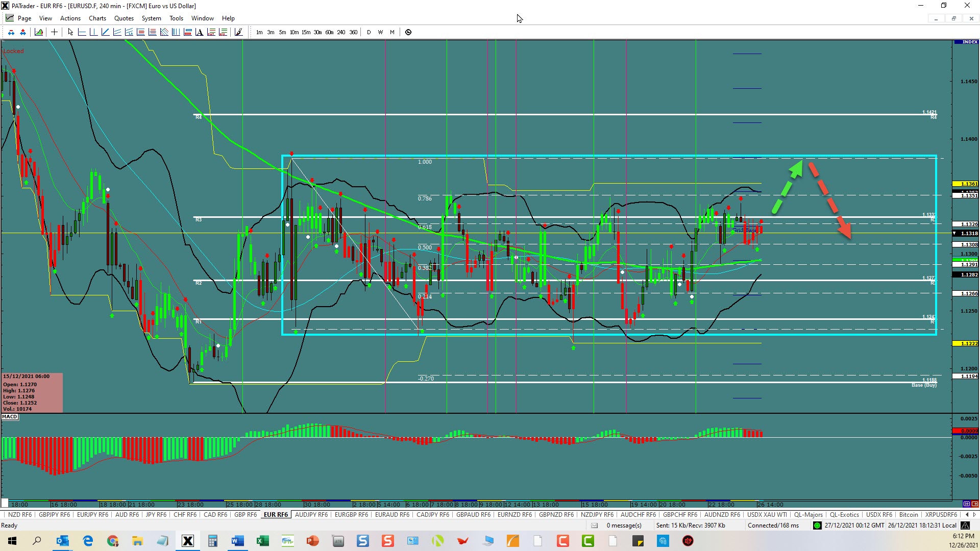Click the OHLC data box for 15/12/2021
This screenshot has height=551, width=980.
[32, 393]
